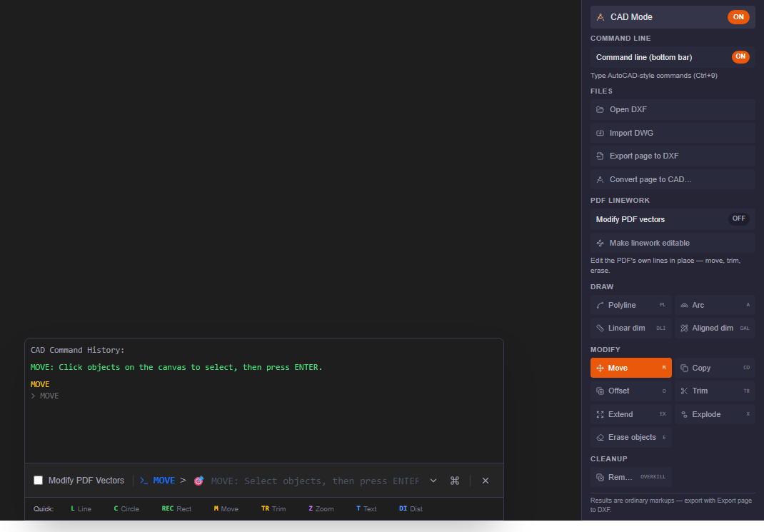Click the Trim quick command in bar
764x532 pixels.
click(273, 508)
